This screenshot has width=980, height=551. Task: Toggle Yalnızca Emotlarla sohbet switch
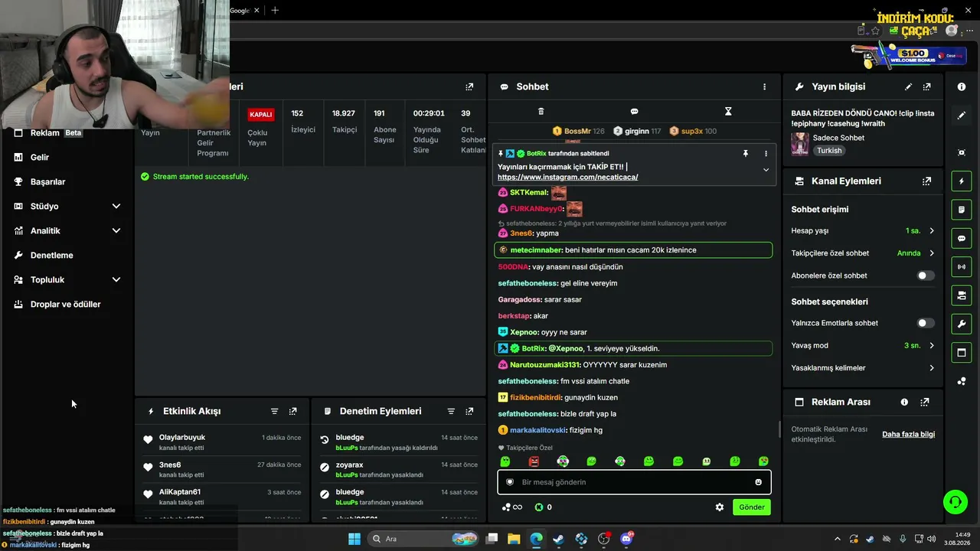926,323
